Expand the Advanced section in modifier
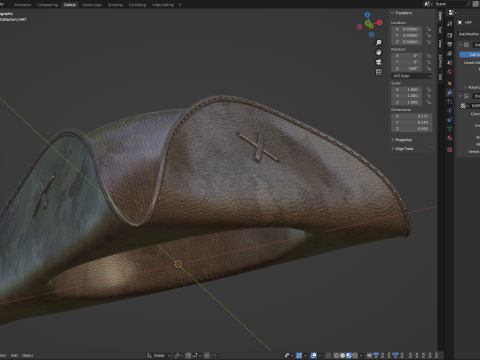480x360 pixels. click(472, 87)
